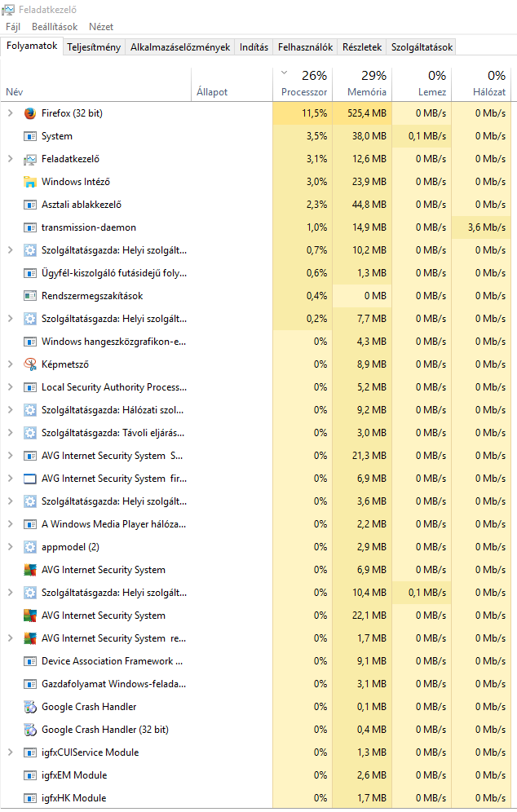Click the transmission-daemon icon
The width and height of the screenshot is (517, 812).
30,227
